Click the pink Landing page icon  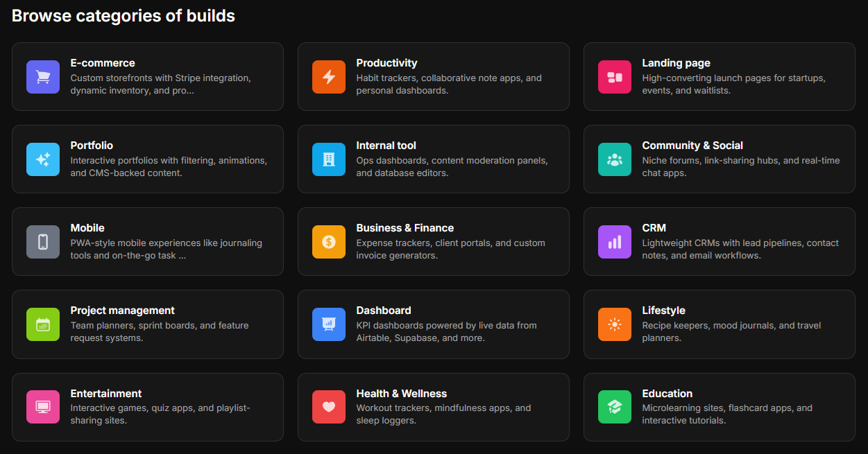(x=615, y=77)
